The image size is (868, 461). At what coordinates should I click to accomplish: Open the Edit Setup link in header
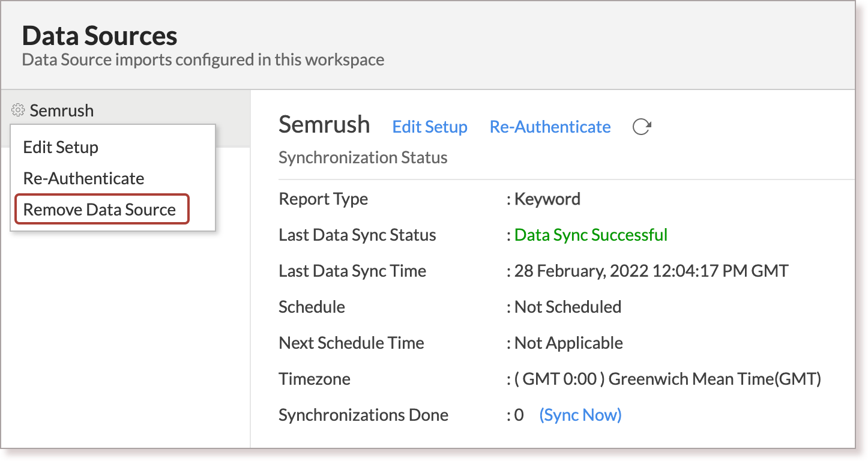point(430,127)
